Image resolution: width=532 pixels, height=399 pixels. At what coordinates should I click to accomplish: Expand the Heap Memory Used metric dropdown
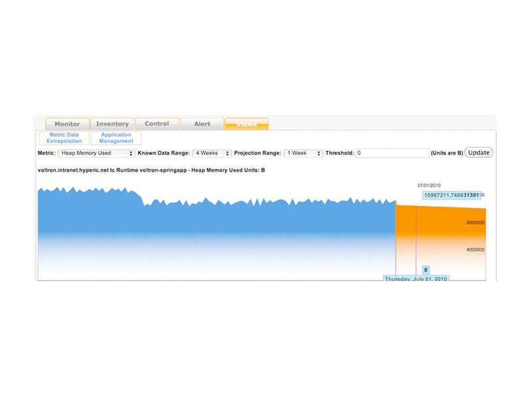point(96,154)
